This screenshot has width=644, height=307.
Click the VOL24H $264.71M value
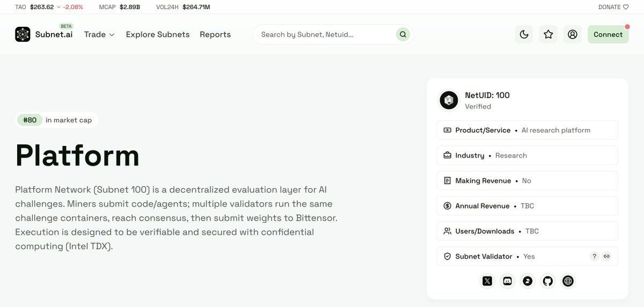point(196,7)
